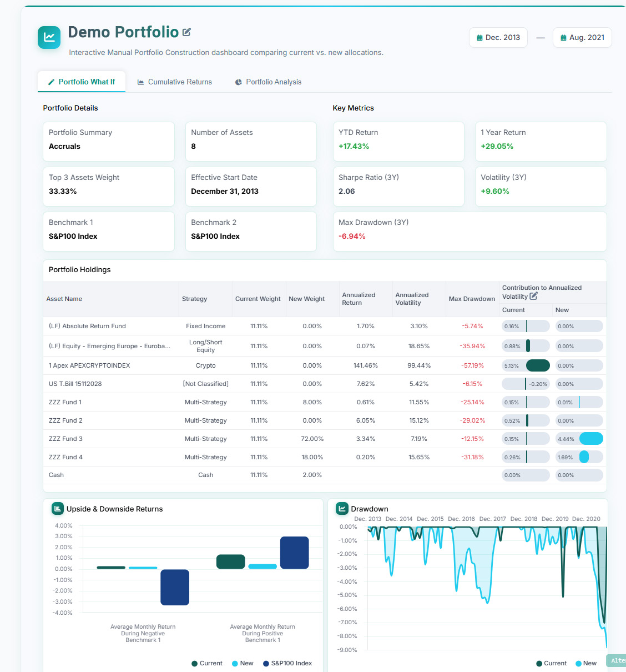Edit ZZZ Fund 4 new weight value 18.00%
This screenshot has width=626, height=672.
[312, 457]
